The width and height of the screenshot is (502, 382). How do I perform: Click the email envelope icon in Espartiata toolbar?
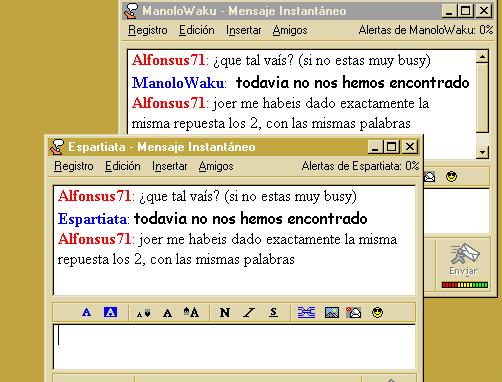tap(354, 313)
